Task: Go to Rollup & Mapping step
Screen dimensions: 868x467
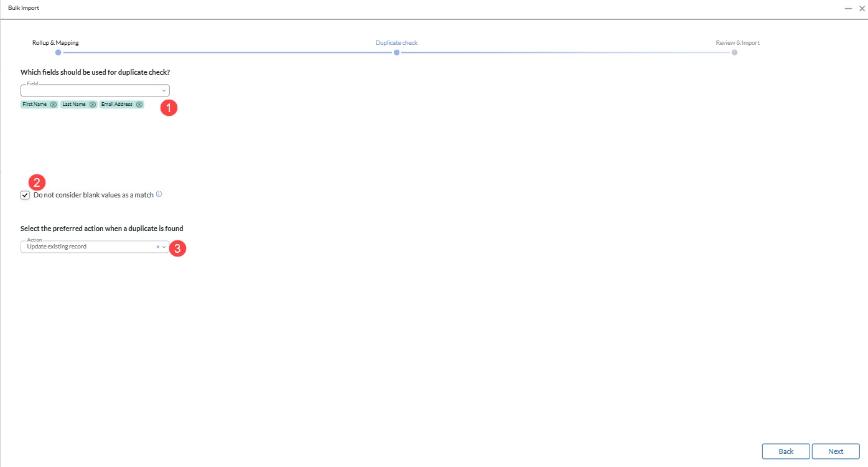Action: (x=55, y=43)
